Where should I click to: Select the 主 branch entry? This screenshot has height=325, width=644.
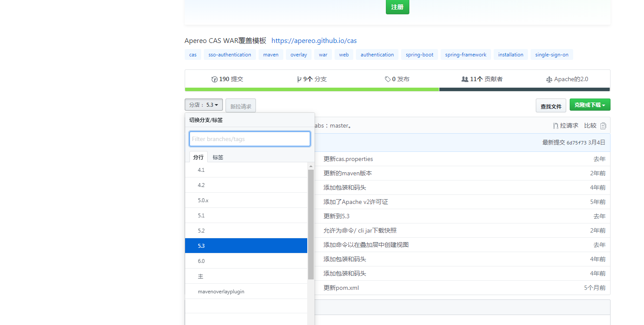(246, 276)
